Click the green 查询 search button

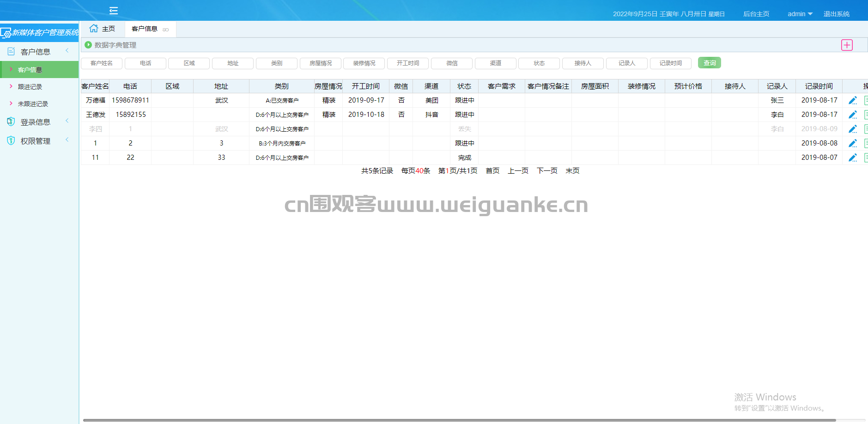coord(710,63)
